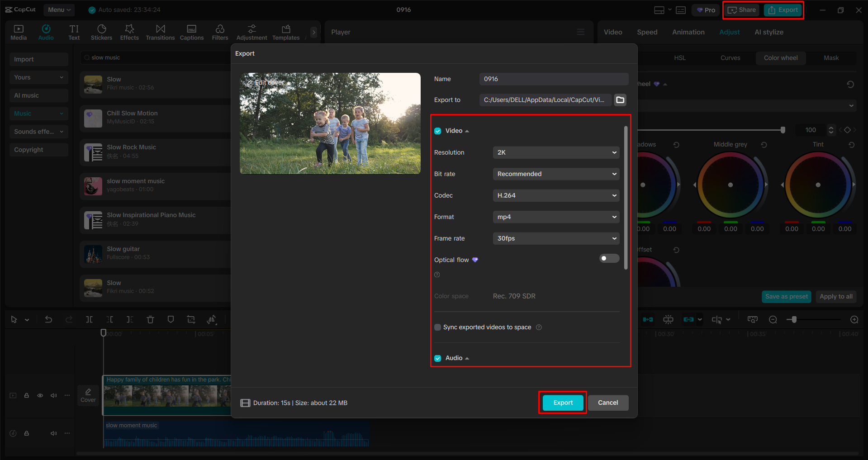The image size is (868, 460).
Task: Open the Transitions panel
Action: 160,32
